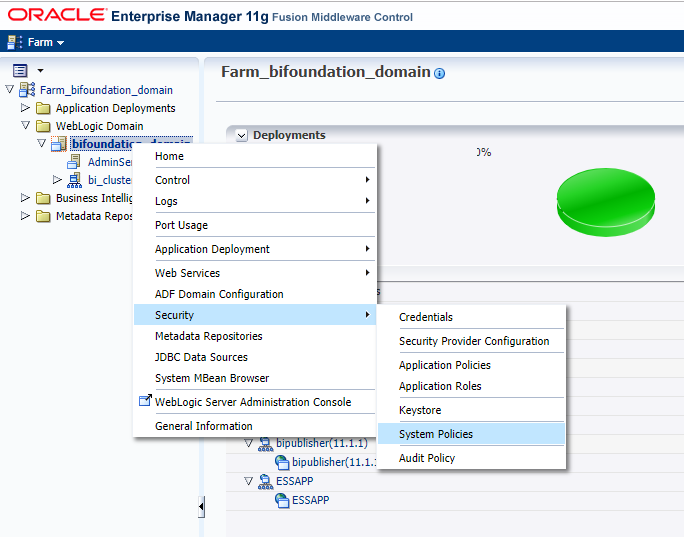Click the ESSAPP cluster row icon
Viewport: 684px width, 537px height.
[265, 482]
